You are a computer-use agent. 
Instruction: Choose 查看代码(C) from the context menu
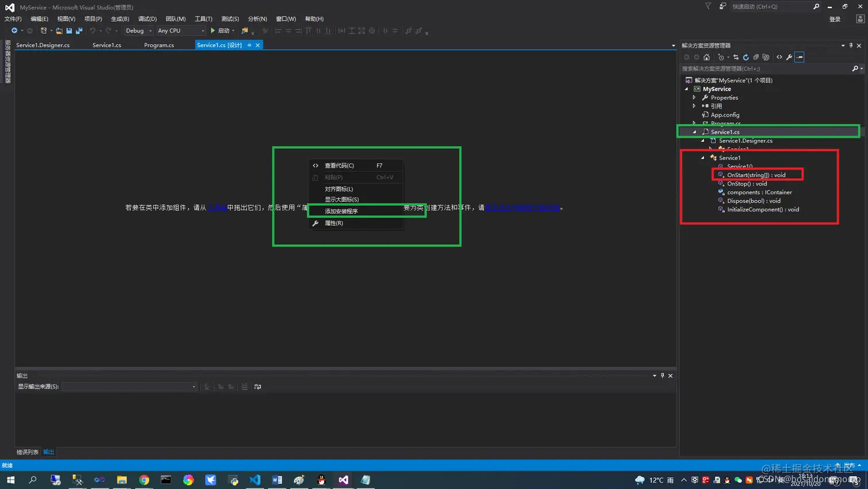point(356,165)
